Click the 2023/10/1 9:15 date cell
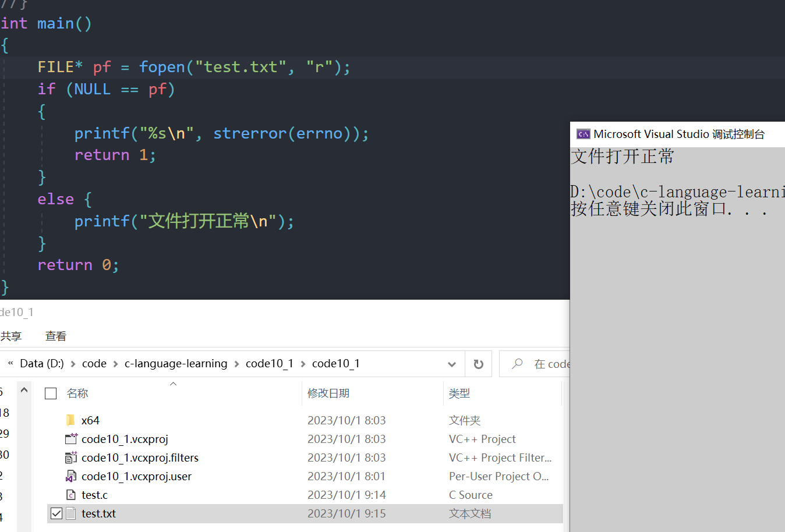785x532 pixels. click(x=346, y=513)
